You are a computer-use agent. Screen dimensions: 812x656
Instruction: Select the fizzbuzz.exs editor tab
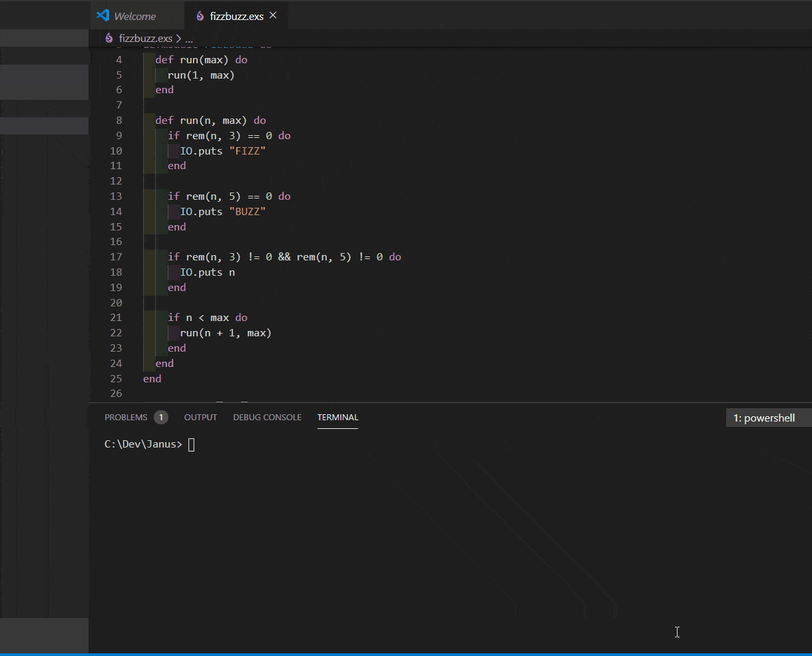pos(236,16)
